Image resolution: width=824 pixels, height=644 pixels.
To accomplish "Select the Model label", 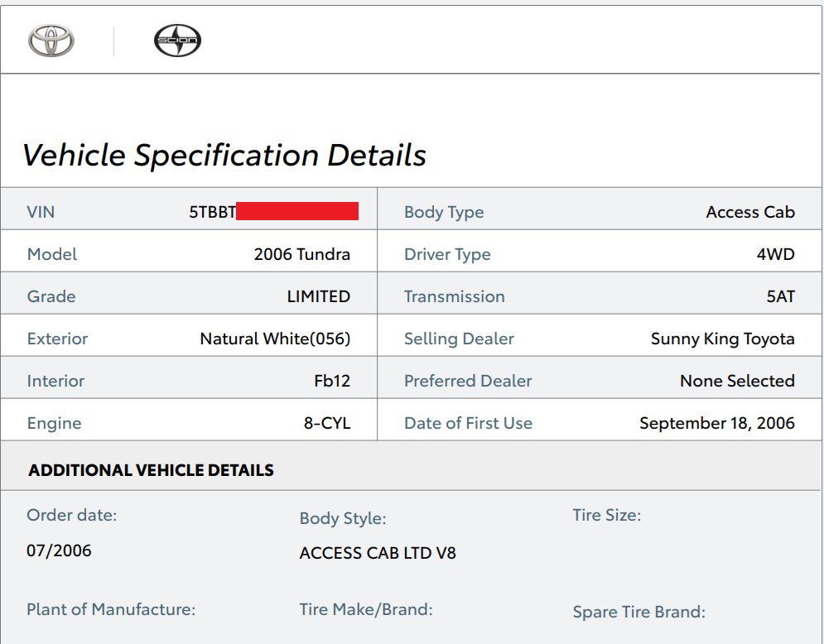I will (x=52, y=254).
